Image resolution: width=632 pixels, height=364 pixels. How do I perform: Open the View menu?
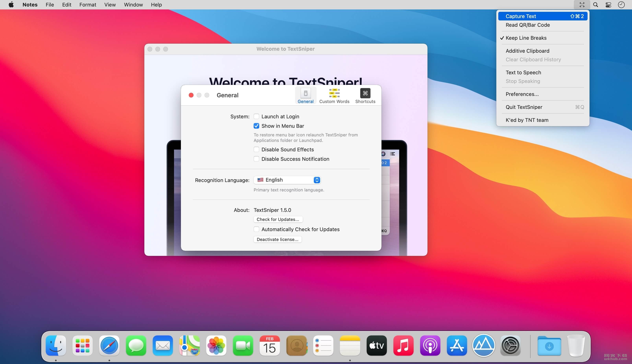pos(110,5)
